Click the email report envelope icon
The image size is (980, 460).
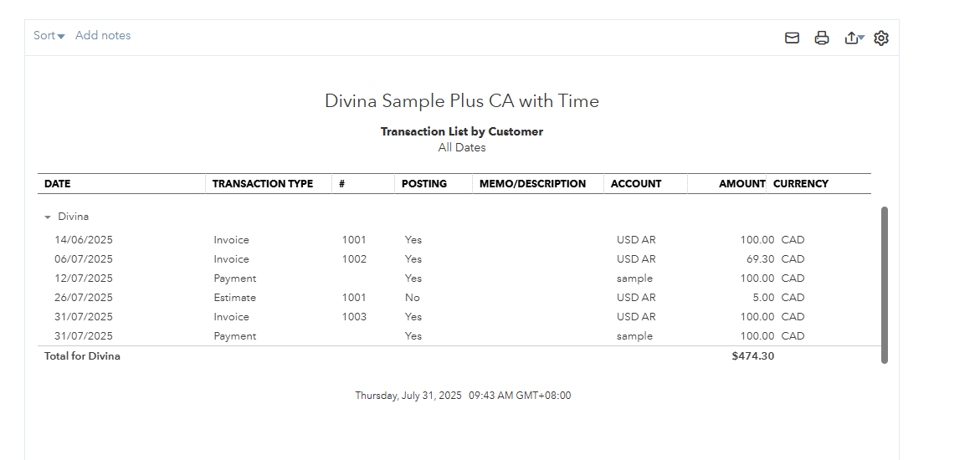[x=792, y=38]
